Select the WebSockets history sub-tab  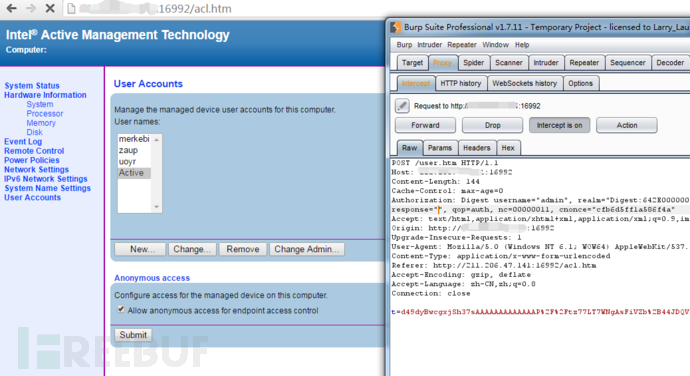click(525, 83)
